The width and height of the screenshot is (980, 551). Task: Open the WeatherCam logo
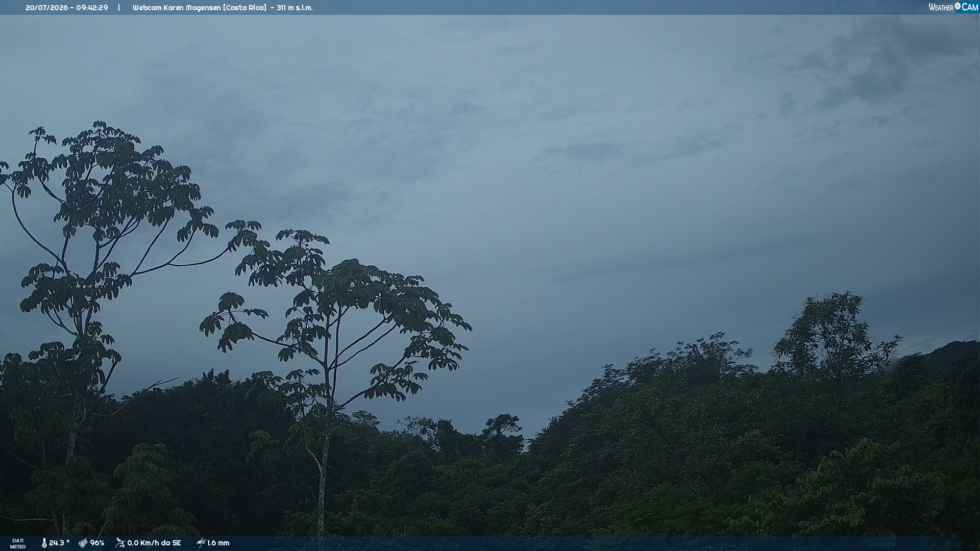[x=953, y=7]
